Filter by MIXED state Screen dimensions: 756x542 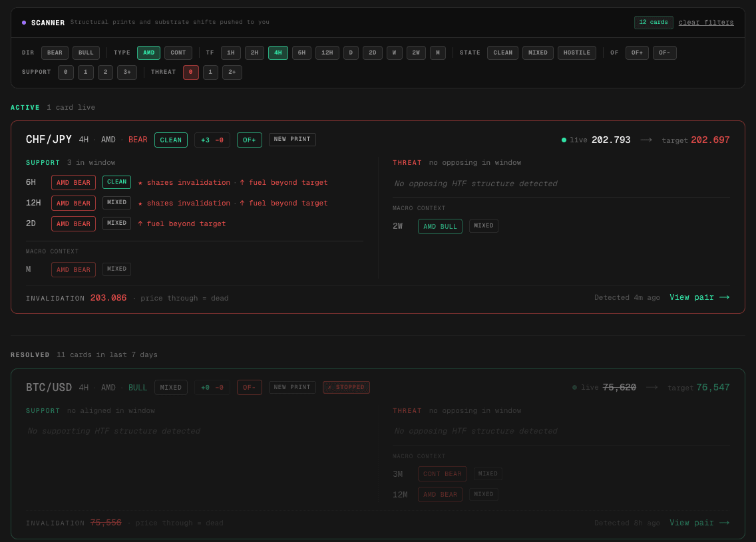coord(538,53)
